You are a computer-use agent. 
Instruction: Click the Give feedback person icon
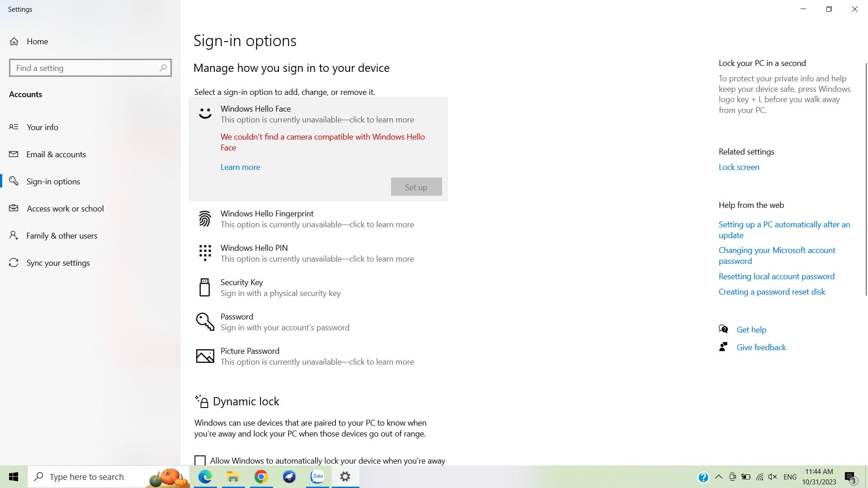(723, 347)
